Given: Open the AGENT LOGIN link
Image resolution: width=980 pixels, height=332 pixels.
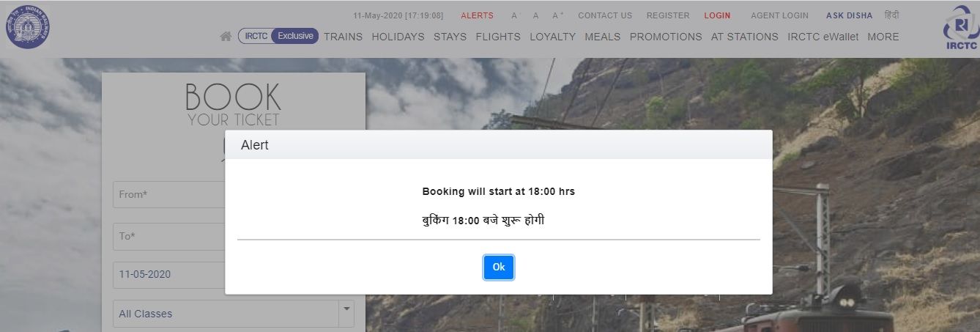Looking at the screenshot, I should coord(779,15).
